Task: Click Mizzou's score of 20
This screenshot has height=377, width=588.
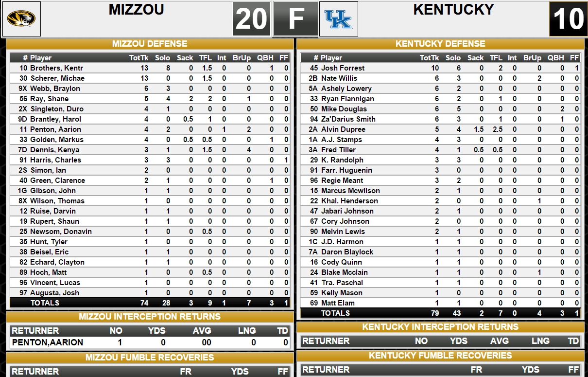Action: [x=251, y=19]
